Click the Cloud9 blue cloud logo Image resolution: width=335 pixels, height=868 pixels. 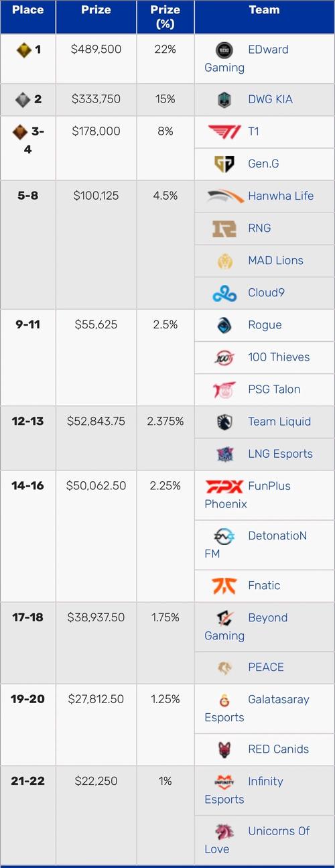(x=224, y=293)
